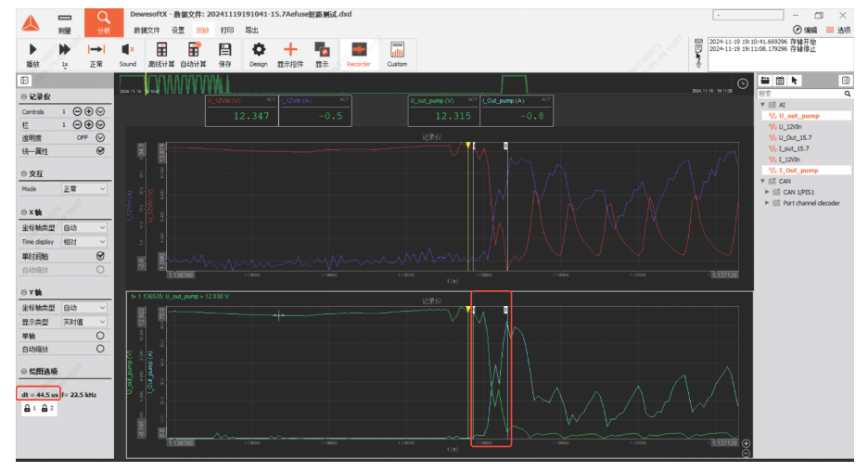Expand the CAN 1/PIS1 node
The width and height of the screenshot is (868, 472).
click(x=767, y=193)
